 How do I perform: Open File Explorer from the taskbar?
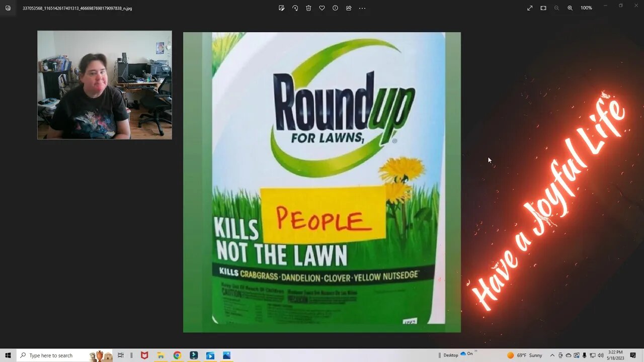(x=161, y=355)
